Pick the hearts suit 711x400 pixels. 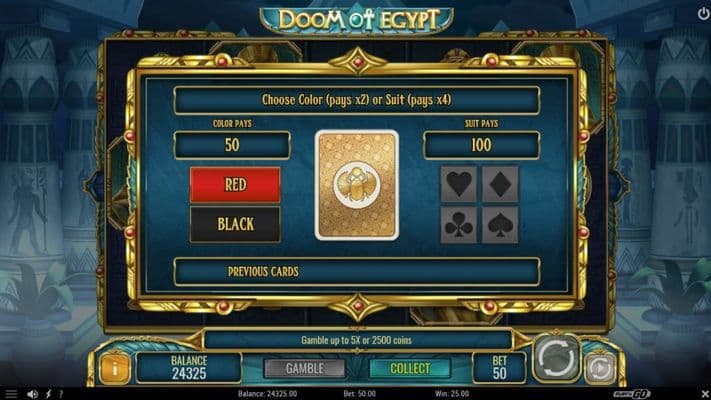coord(459,184)
